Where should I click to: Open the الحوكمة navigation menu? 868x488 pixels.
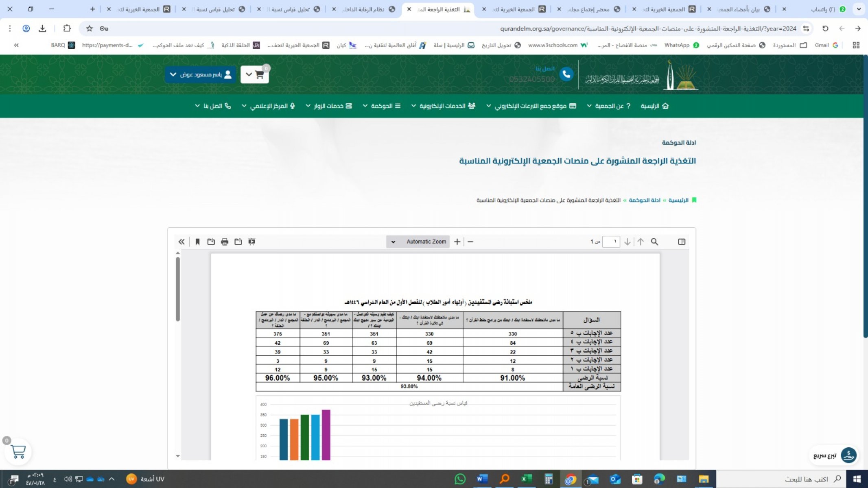click(x=382, y=106)
